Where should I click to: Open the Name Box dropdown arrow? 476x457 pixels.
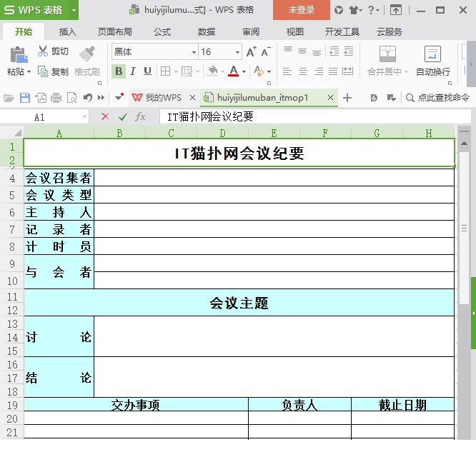(x=85, y=117)
